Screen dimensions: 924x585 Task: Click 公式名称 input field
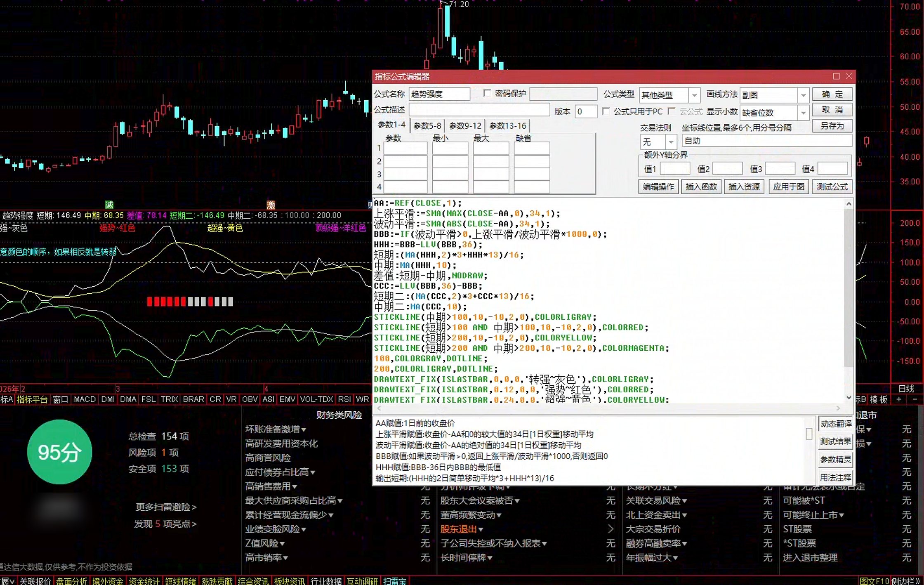[439, 94]
